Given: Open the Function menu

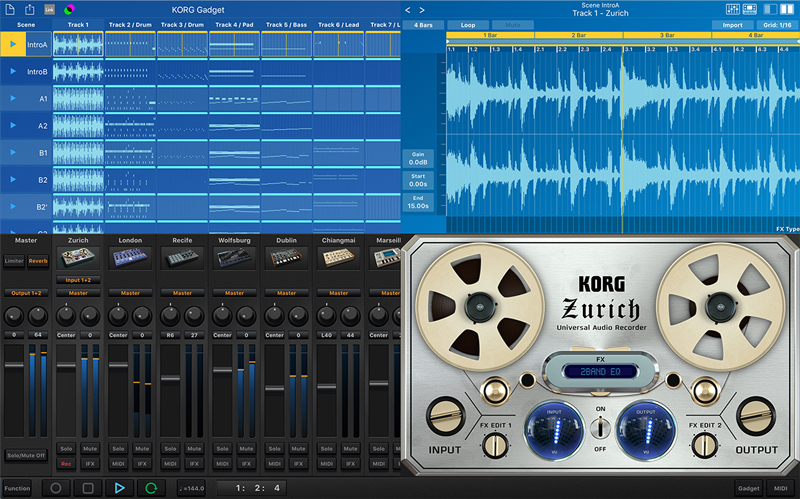Looking at the screenshot, I should pos(17,488).
